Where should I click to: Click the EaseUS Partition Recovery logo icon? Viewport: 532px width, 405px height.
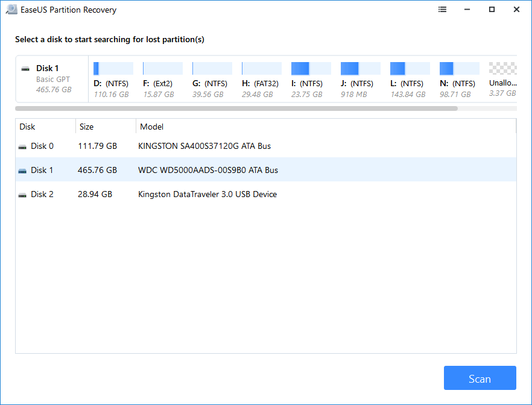(x=11, y=10)
